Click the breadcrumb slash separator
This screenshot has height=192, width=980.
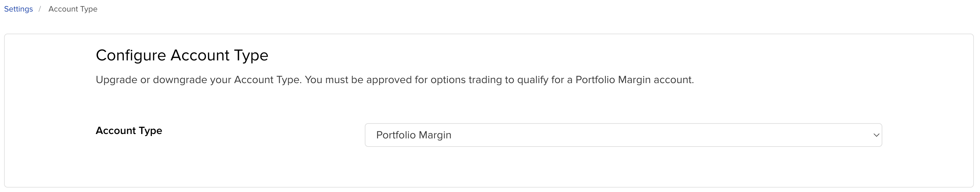tap(39, 9)
